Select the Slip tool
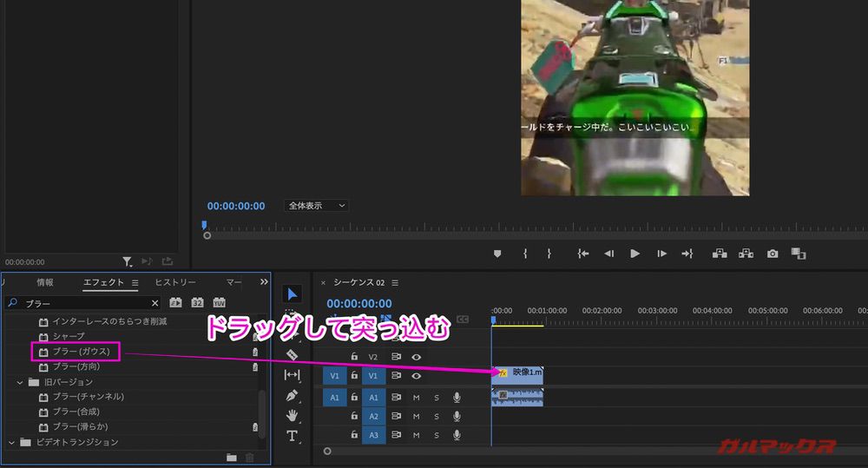This screenshot has width=868, height=468. tap(293, 375)
